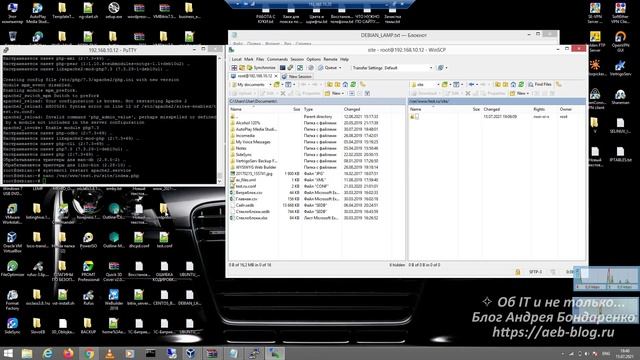Open the Session menu in WinSCP
The height and width of the screenshot is (360, 640).
[297, 60]
